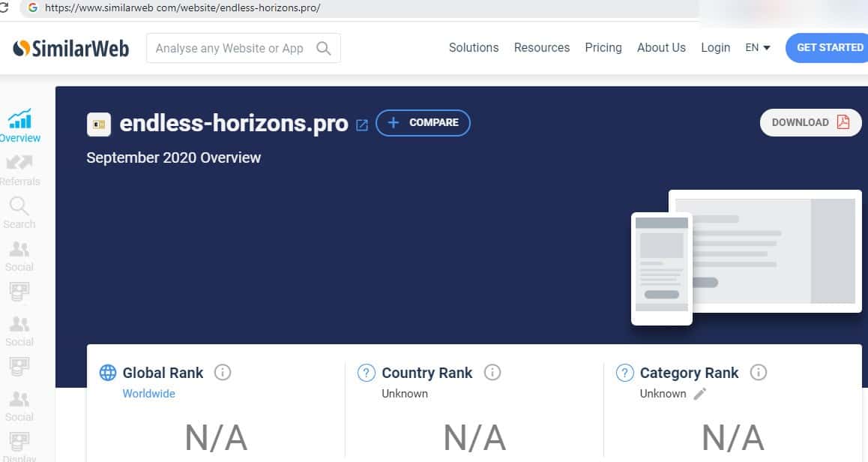Open the third Social sidebar item
Image resolution: width=868 pixels, height=462 pixels.
pyautogui.click(x=19, y=406)
